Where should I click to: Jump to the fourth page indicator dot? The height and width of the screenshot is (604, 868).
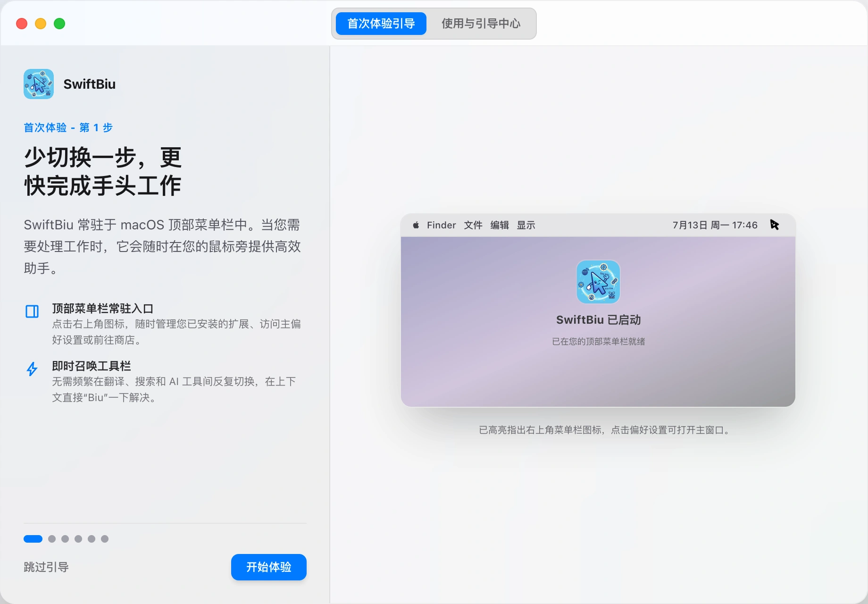(78, 539)
